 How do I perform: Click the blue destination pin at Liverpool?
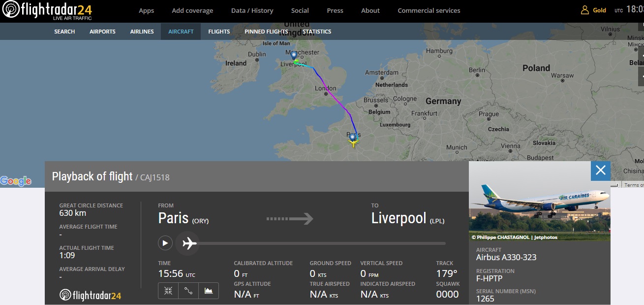coord(294,56)
